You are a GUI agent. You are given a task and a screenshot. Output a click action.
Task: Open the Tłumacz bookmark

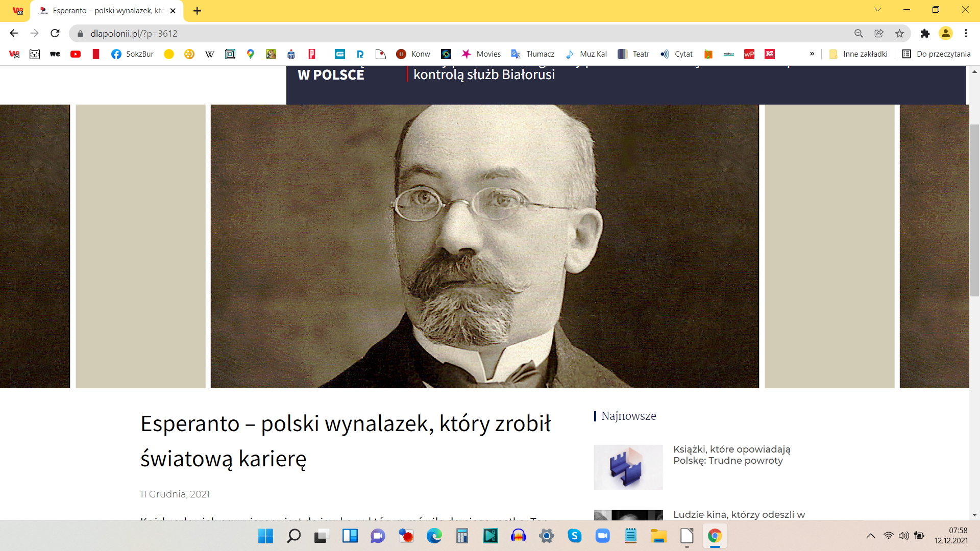tap(533, 54)
